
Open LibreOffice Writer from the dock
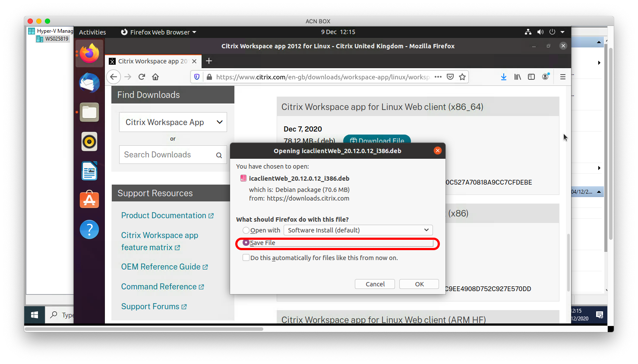coord(89,171)
